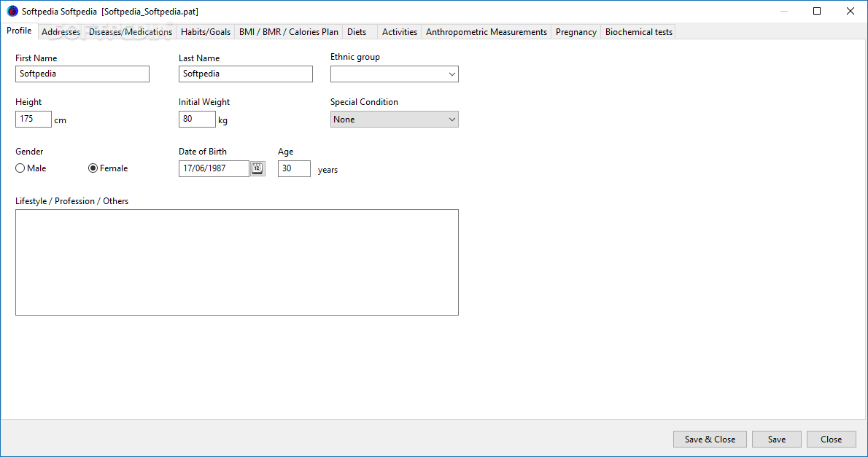The image size is (868, 457).
Task: Close the window with the X button
Action: point(850,11)
